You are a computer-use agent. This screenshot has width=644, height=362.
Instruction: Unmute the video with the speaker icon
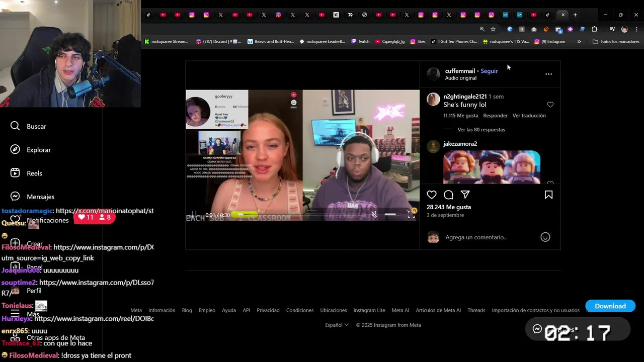pyautogui.click(x=374, y=215)
